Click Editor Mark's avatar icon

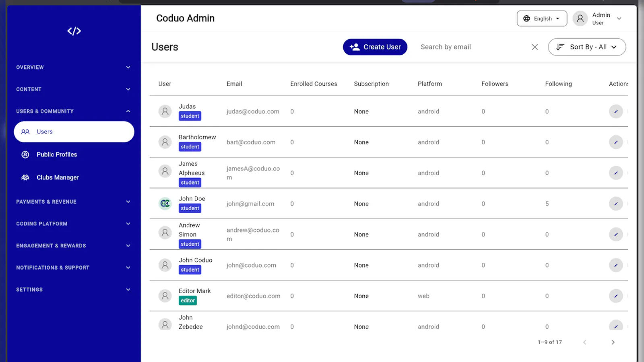(165, 296)
